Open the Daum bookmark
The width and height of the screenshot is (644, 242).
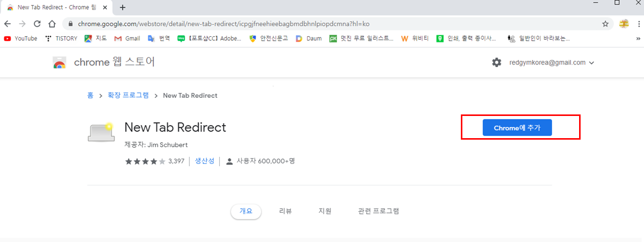[308, 38]
